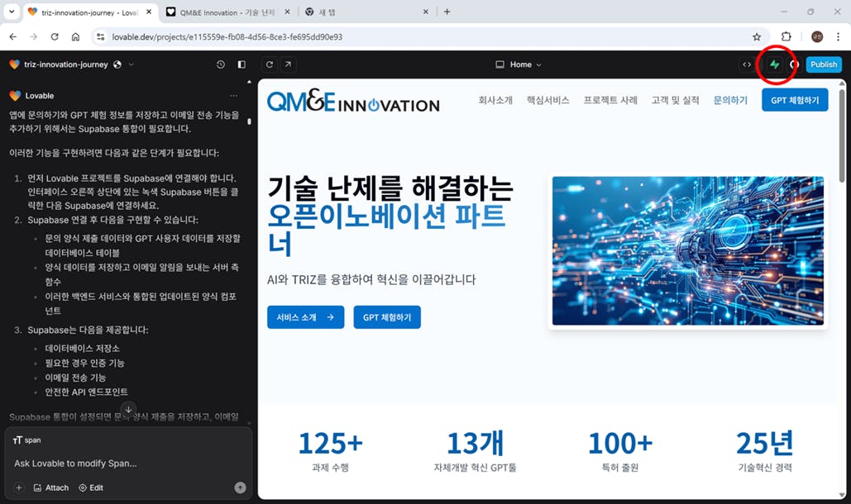Open preview in new tab arrow

tap(288, 64)
